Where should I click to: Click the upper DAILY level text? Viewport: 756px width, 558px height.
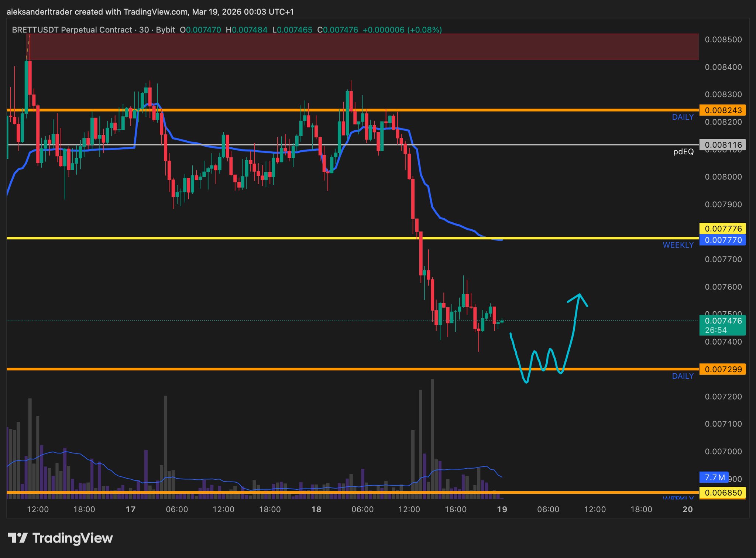pos(683,117)
